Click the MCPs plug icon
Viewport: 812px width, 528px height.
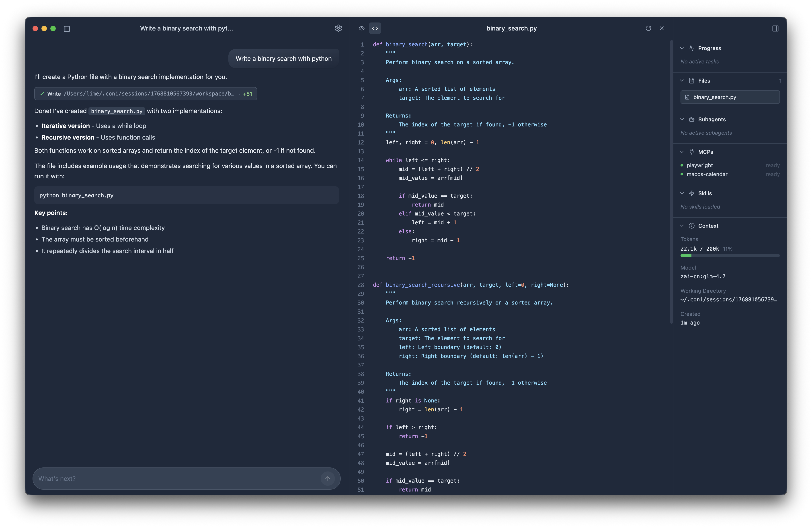(x=692, y=152)
